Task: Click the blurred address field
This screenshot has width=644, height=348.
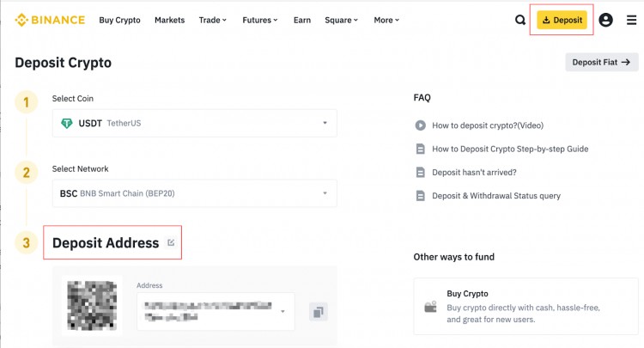Action: click(x=216, y=311)
